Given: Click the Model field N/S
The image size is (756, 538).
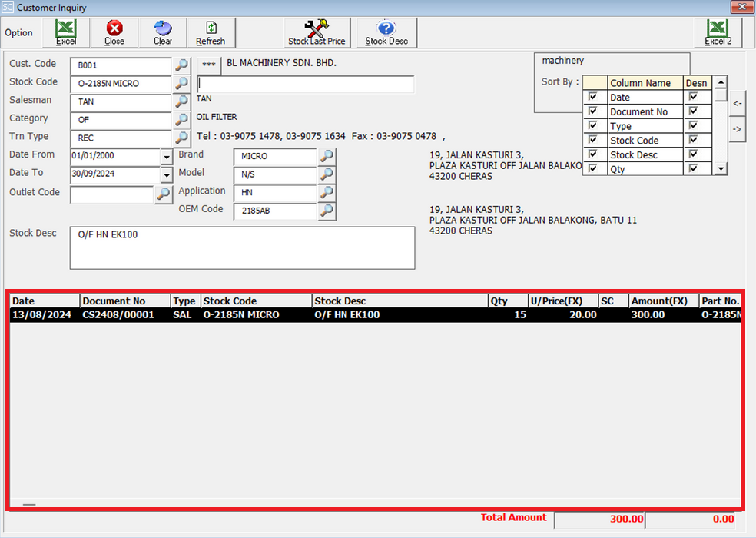Looking at the screenshot, I should click(275, 174).
